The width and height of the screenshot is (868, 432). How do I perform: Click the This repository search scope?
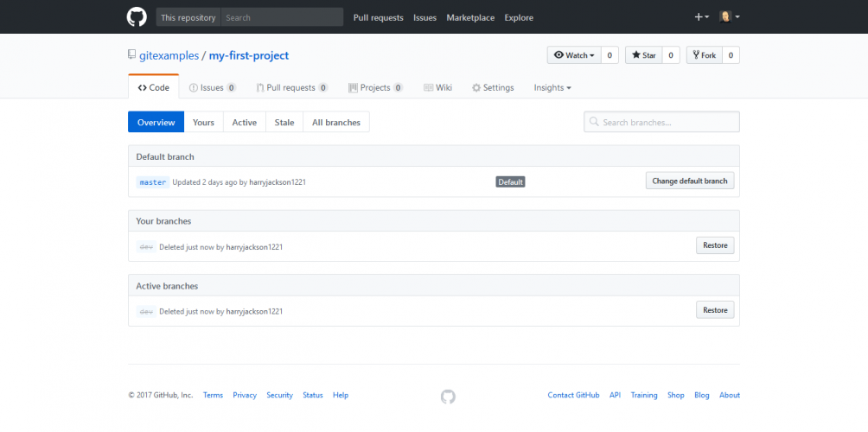[188, 17]
